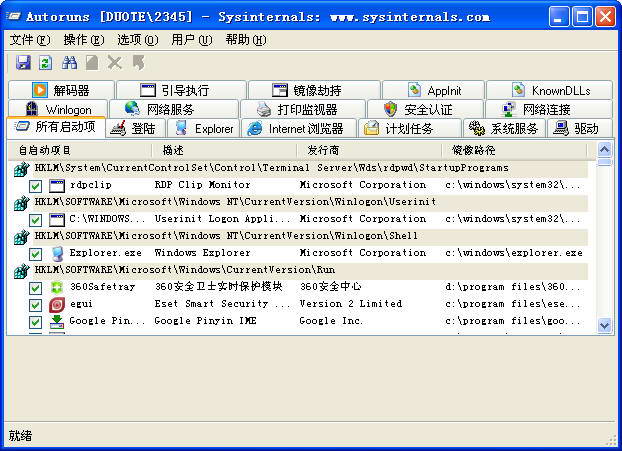
Task: Switch to the Winlogon tab
Action: (58, 109)
